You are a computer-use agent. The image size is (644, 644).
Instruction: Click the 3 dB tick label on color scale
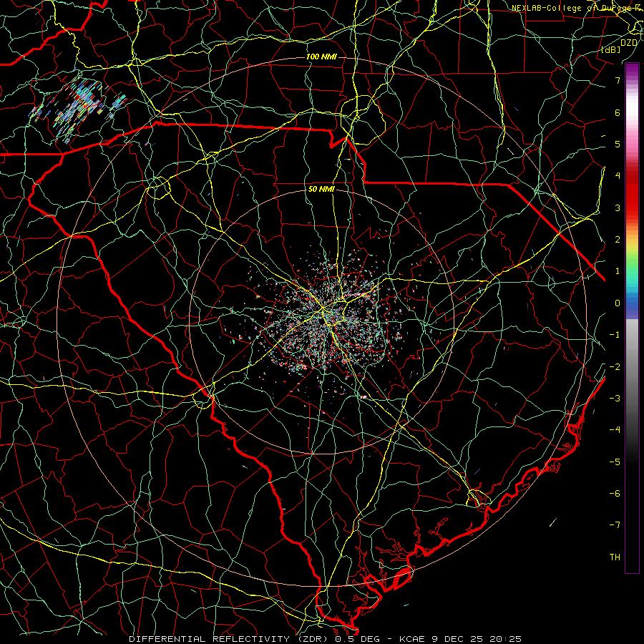(x=618, y=208)
